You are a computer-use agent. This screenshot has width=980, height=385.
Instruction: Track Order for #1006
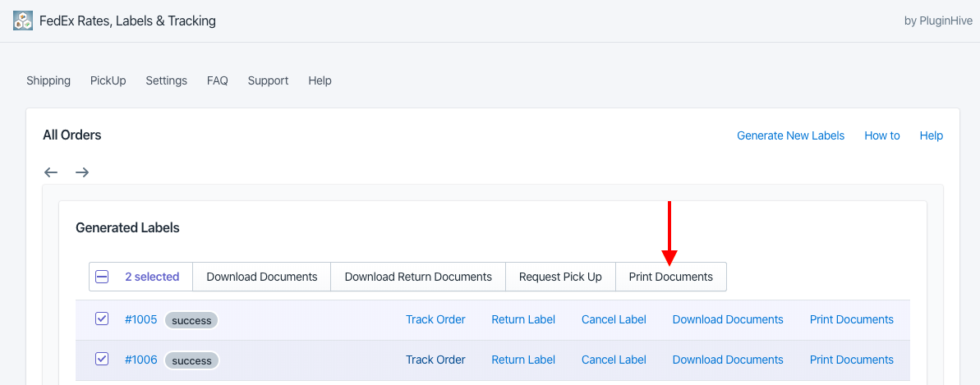435,360
